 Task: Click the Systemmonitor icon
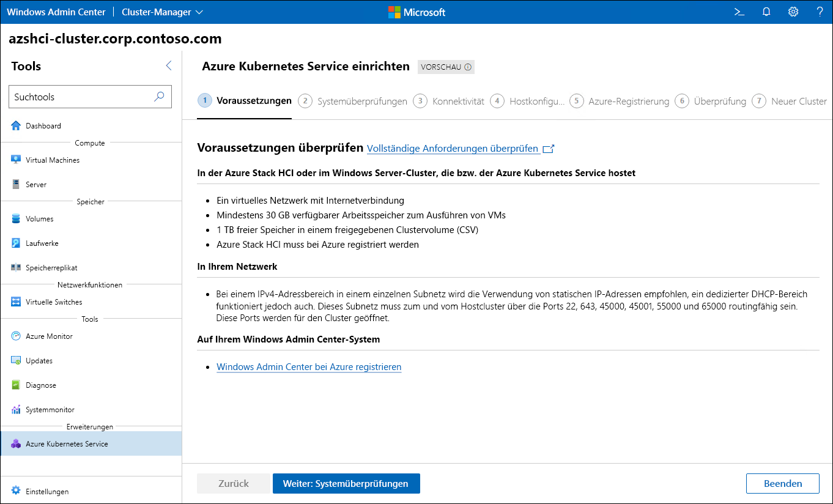point(16,410)
